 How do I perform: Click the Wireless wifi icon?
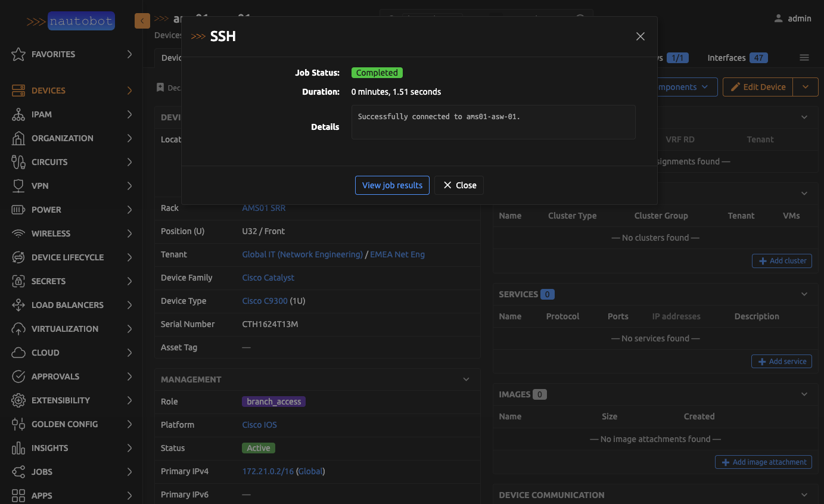(18, 234)
